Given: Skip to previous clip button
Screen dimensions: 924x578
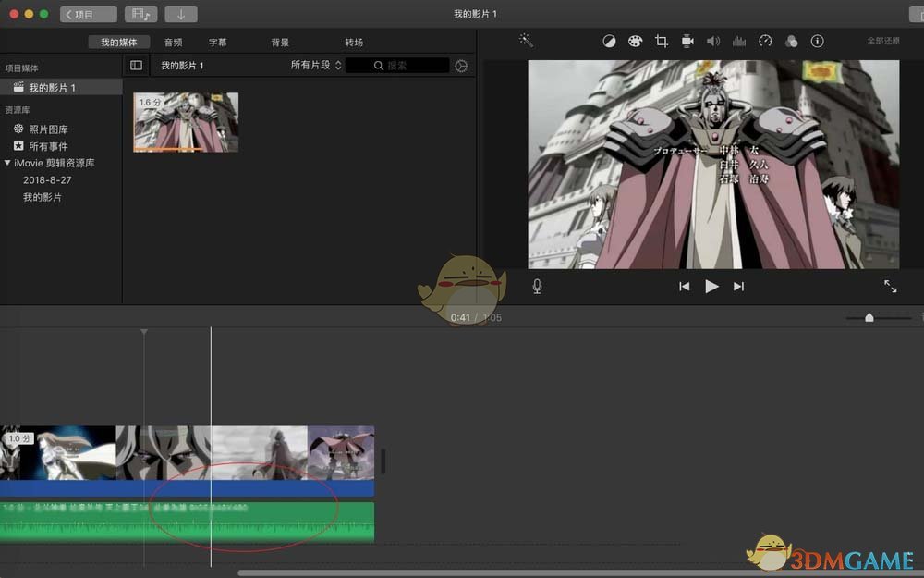Looking at the screenshot, I should pyautogui.click(x=684, y=287).
